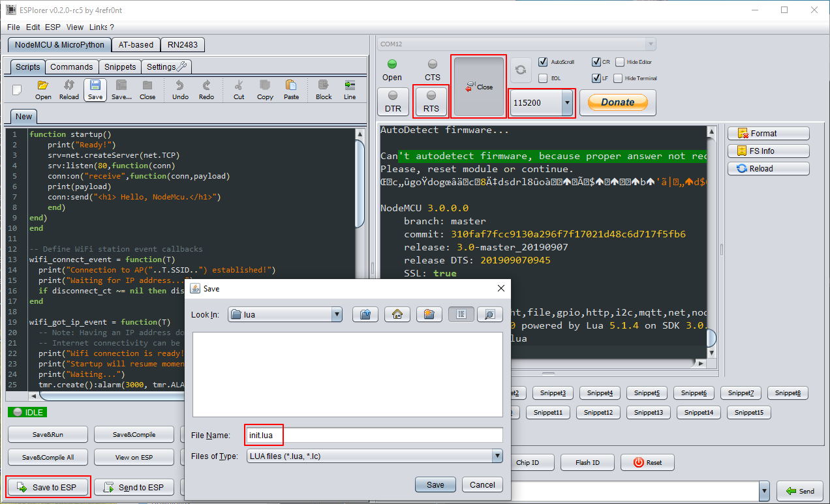
Task: Go to home folder in Save dialog
Action: [x=397, y=314]
